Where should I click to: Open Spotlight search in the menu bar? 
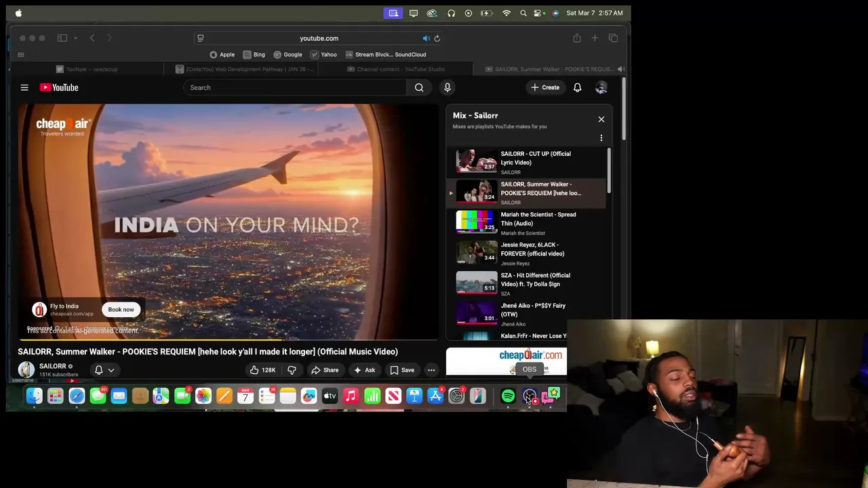click(x=523, y=13)
